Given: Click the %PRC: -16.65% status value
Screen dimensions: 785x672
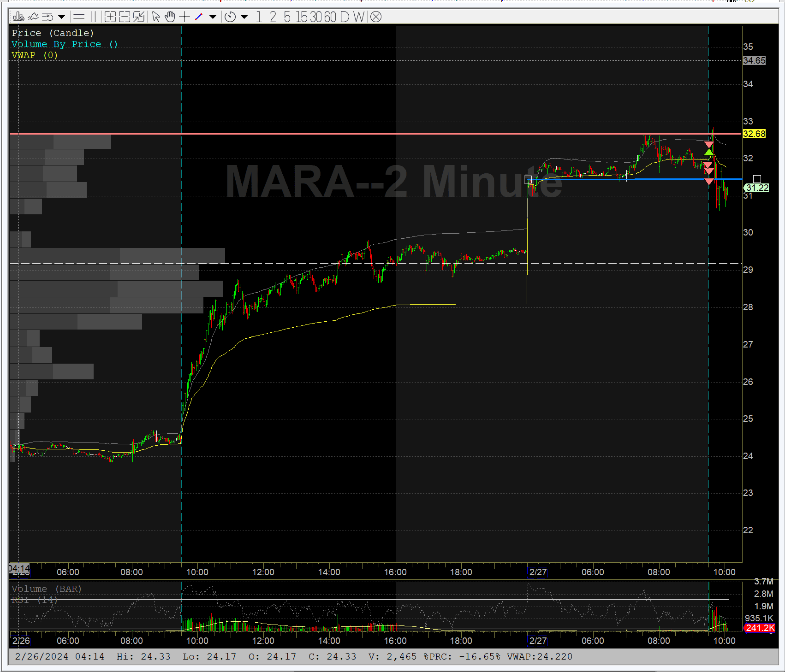Looking at the screenshot, I should tap(462, 656).
